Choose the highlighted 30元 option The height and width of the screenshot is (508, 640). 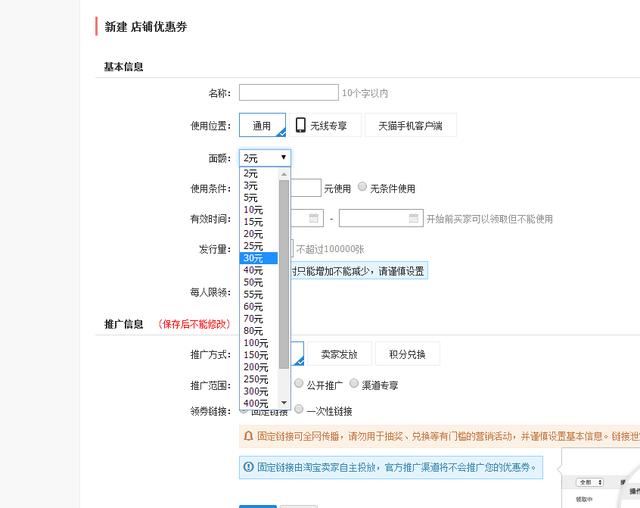[258, 258]
